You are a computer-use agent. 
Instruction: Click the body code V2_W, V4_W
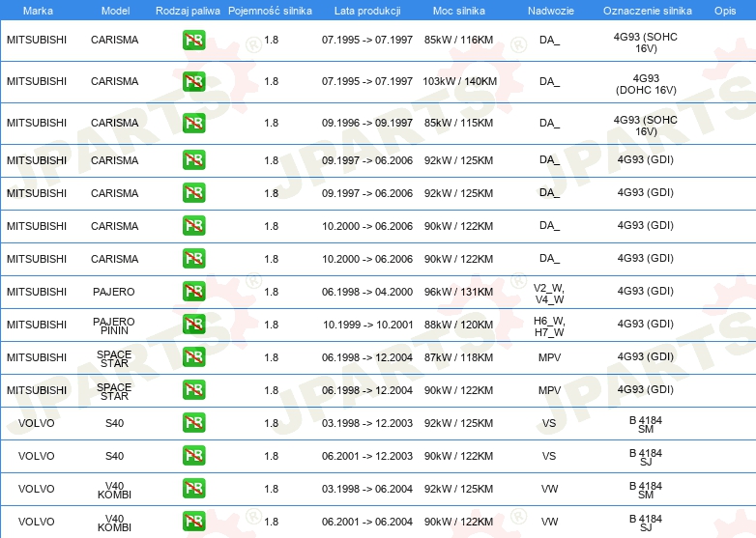549,294
